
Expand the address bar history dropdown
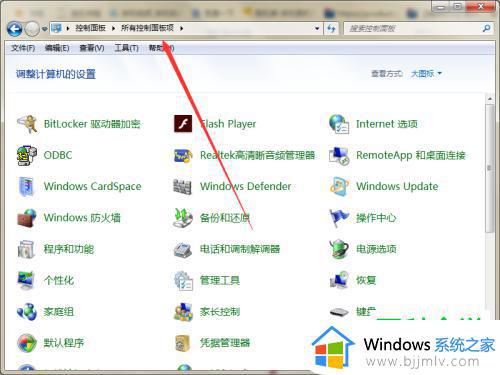point(317,28)
